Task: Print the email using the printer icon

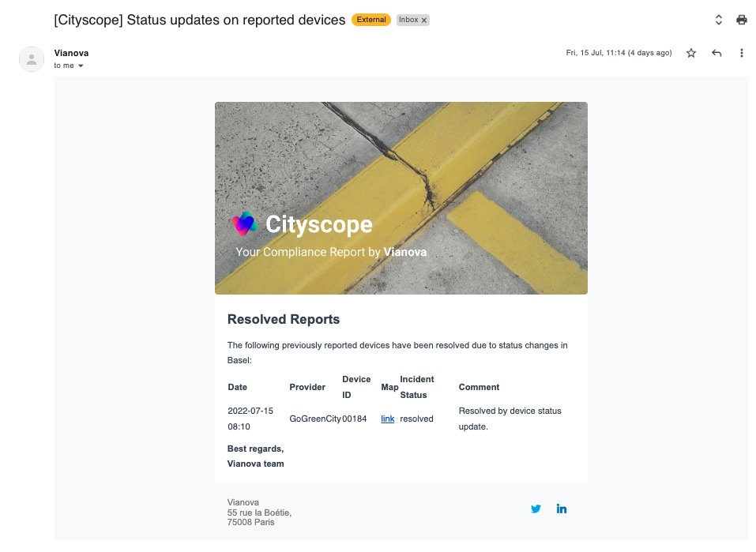Action: (741, 20)
